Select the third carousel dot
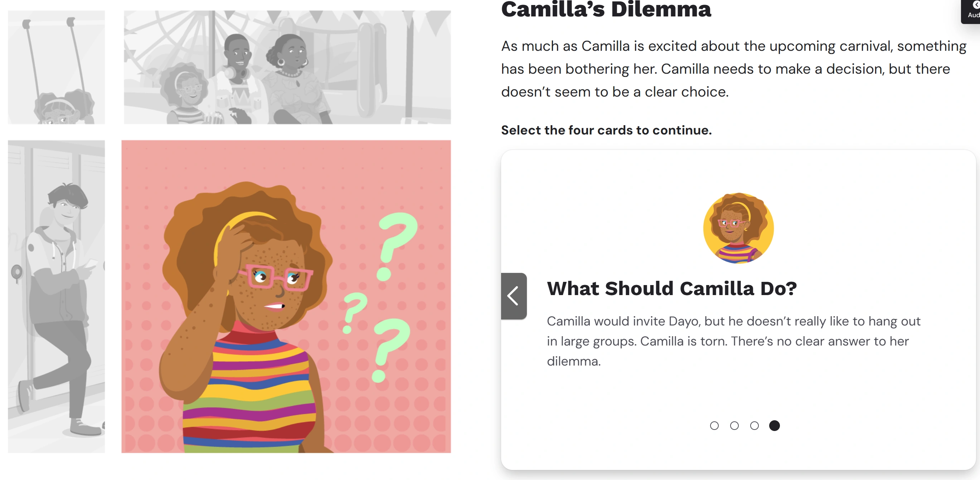This screenshot has width=980, height=480. pos(754,426)
